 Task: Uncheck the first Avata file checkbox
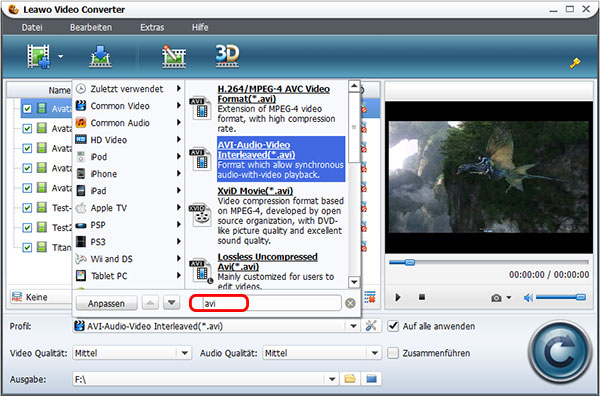pos(27,109)
